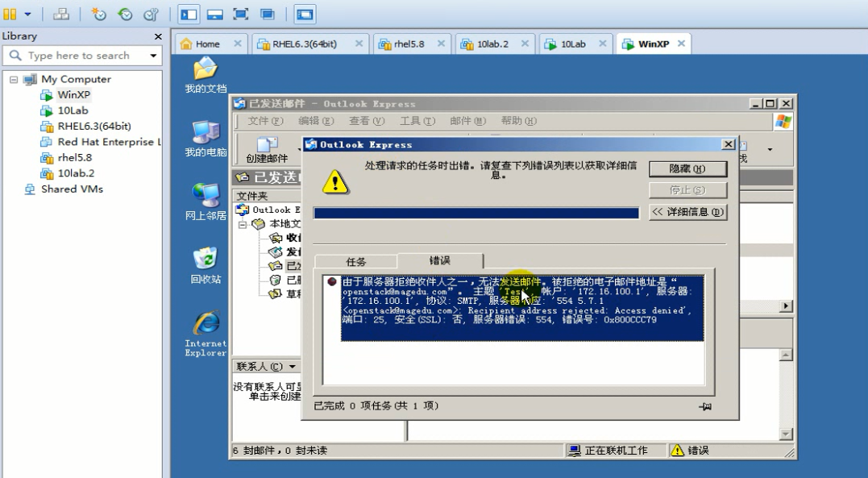868x478 pixels.
Task: Close the WinXP tab
Action: coord(681,44)
